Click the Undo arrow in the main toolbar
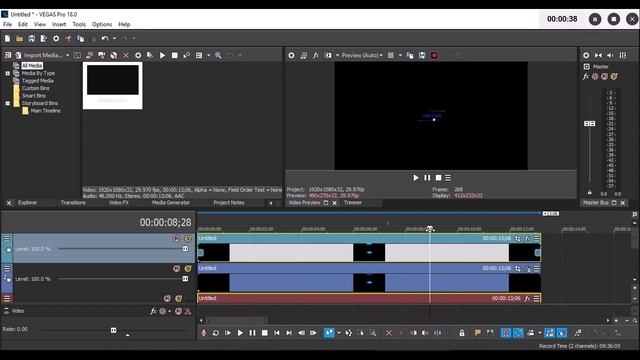640x360 pixels. coord(105,38)
